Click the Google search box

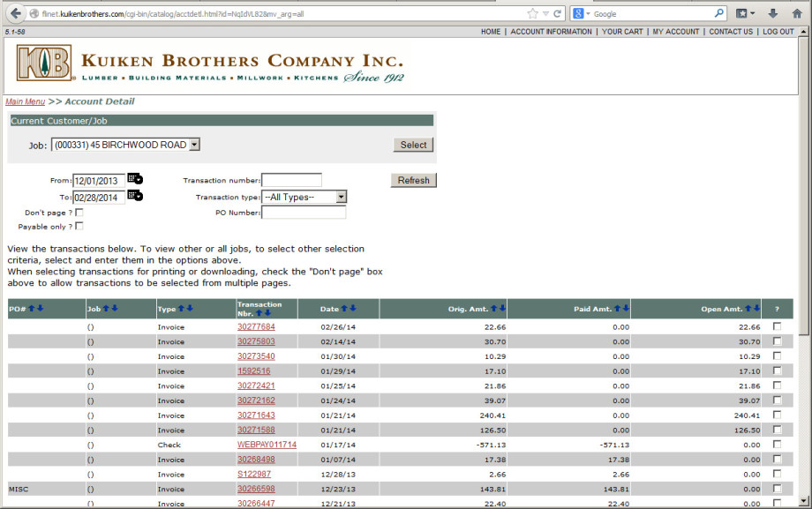(x=652, y=14)
